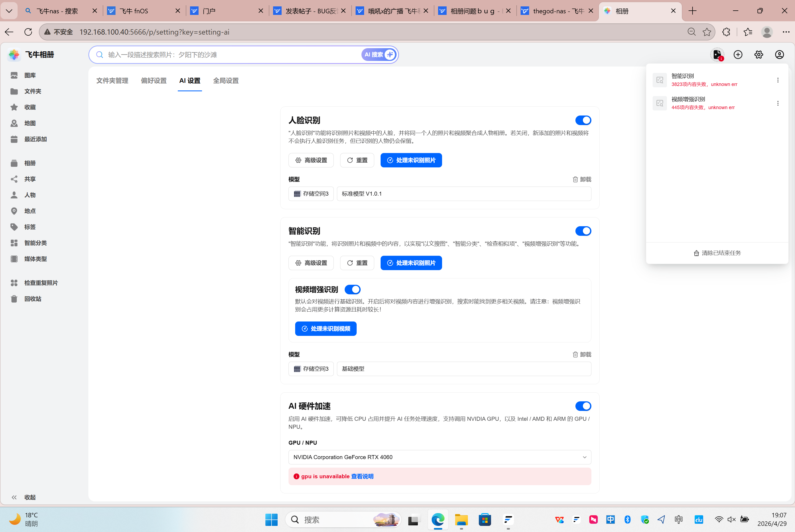This screenshot has height=532, width=795.
Task: Disable the 人脸识别 toggle
Action: pos(583,121)
